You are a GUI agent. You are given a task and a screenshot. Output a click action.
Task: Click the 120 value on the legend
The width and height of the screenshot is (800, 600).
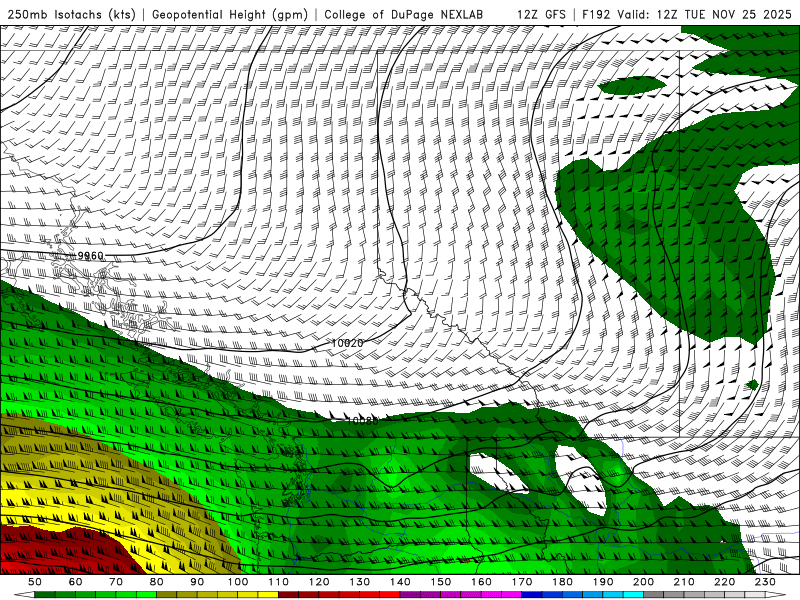319,582
